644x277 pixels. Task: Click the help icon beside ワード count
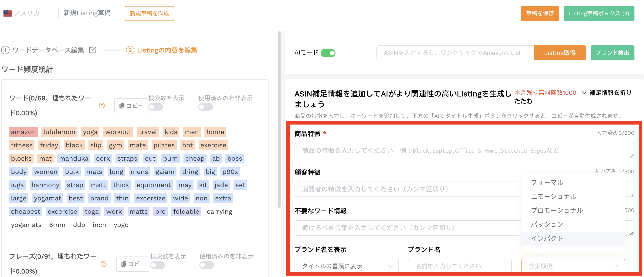[x=102, y=105]
